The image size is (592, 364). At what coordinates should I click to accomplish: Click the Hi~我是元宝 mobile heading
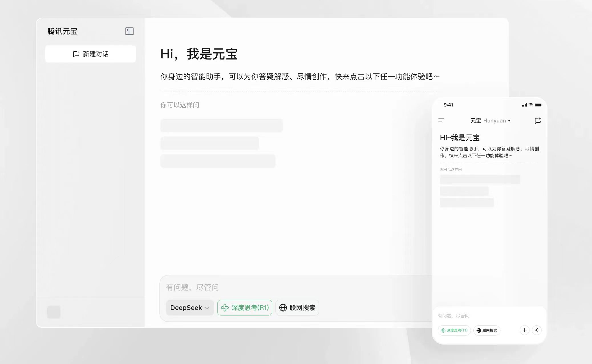[460, 138]
